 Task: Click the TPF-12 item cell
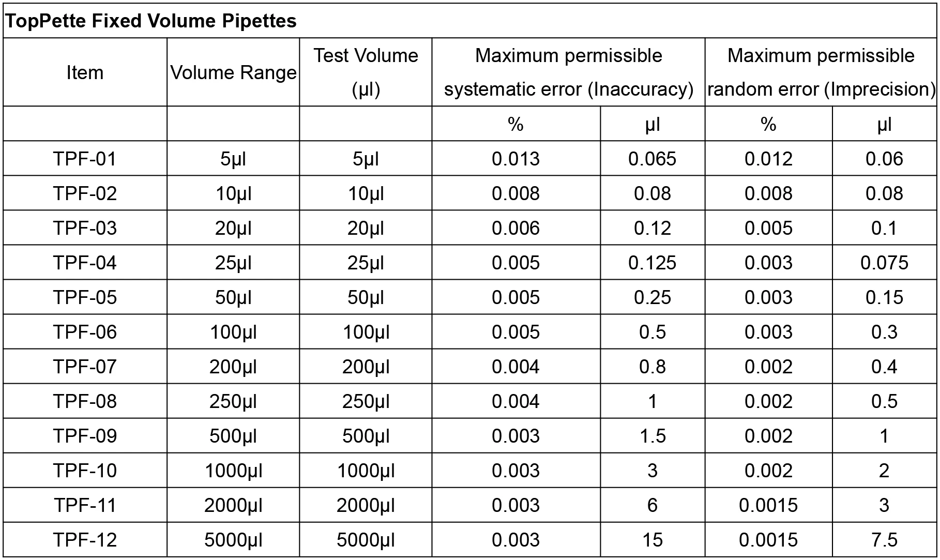[x=85, y=540]
